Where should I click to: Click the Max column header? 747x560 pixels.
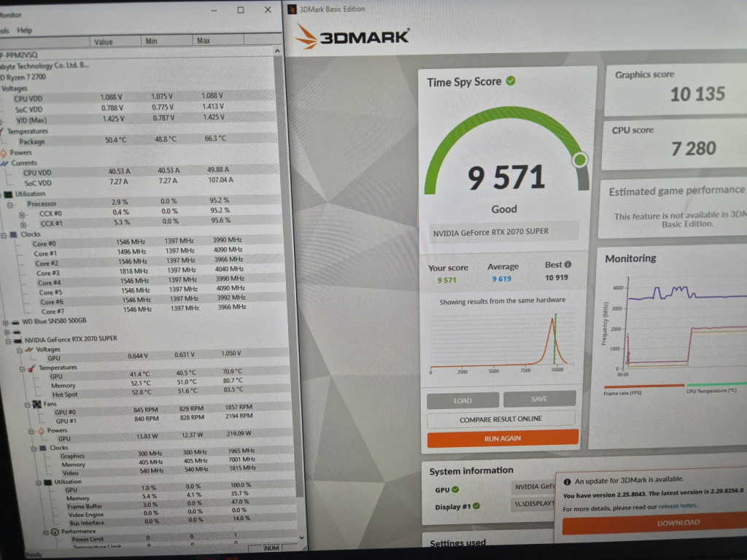click(219, 41)
